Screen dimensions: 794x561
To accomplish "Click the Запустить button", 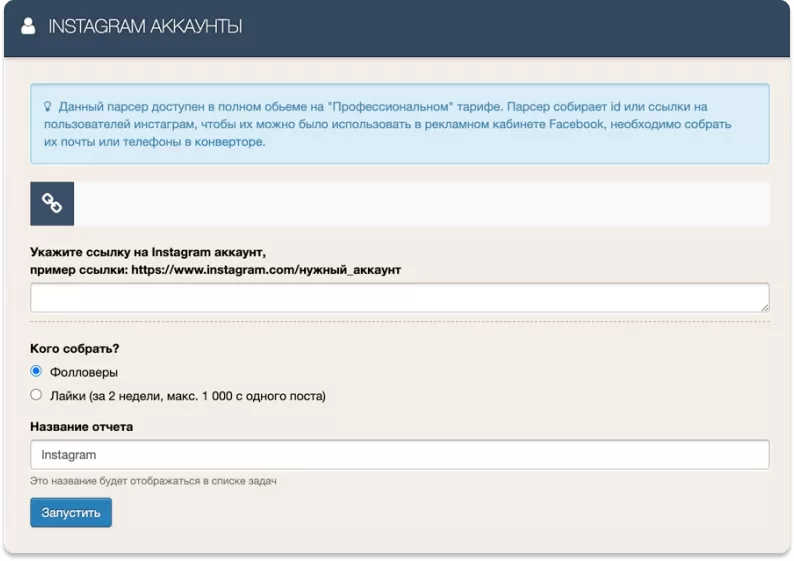I will (71, 512).
